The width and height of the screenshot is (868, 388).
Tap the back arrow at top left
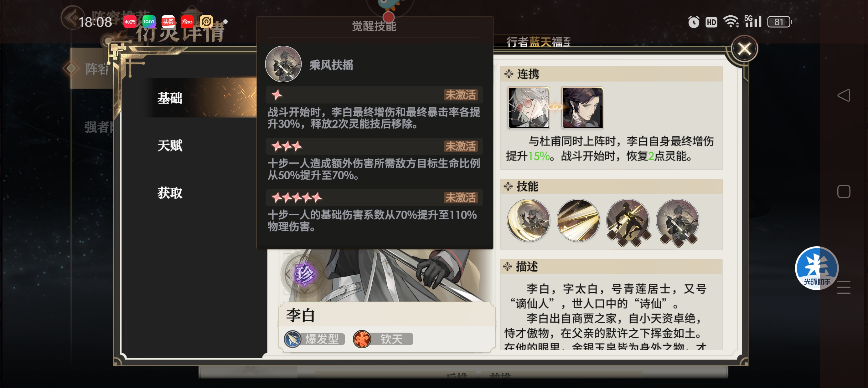71,18
